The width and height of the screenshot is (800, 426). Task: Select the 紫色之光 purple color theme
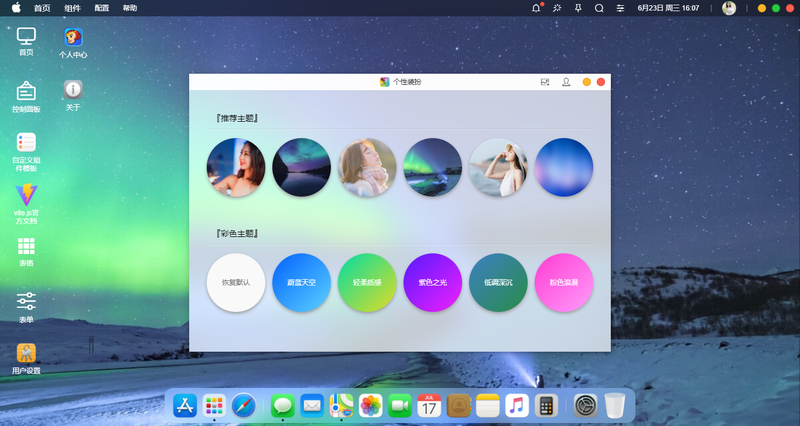point(433,283)
